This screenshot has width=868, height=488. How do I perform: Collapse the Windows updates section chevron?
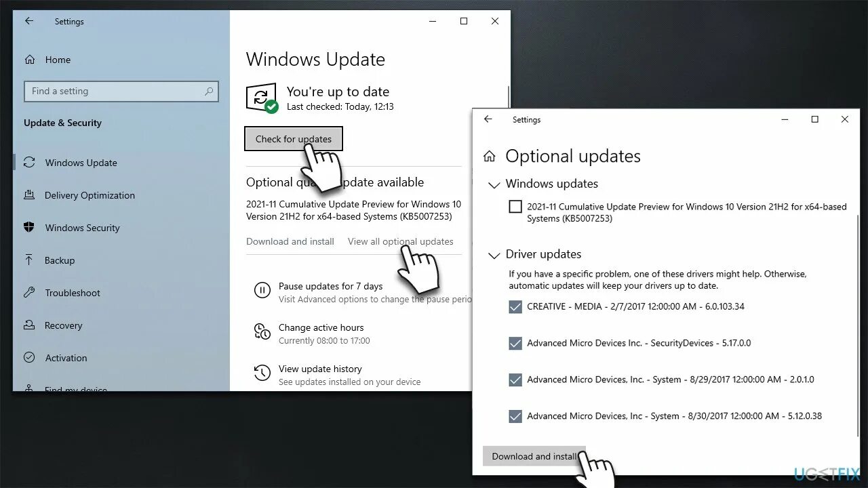(494, 184)
